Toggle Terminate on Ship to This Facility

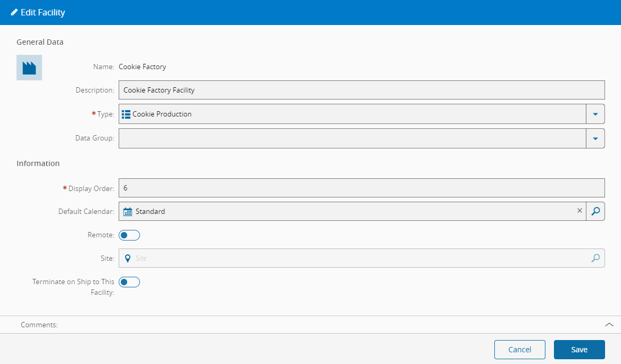point(129,282)
